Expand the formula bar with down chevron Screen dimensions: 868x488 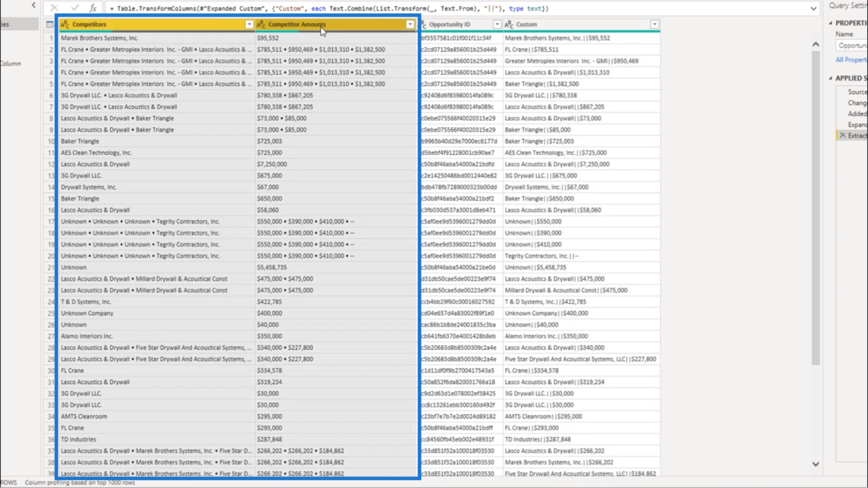point(813,8)
